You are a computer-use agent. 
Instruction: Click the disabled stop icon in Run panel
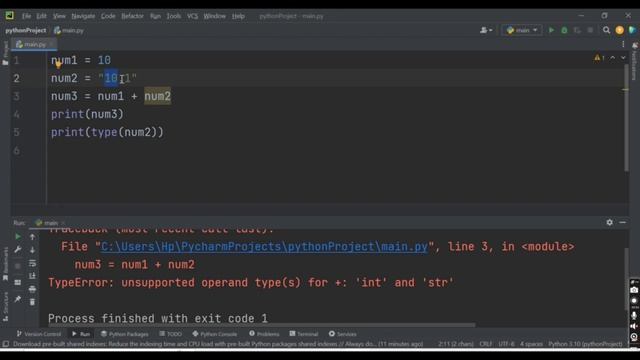coord(18,266)
